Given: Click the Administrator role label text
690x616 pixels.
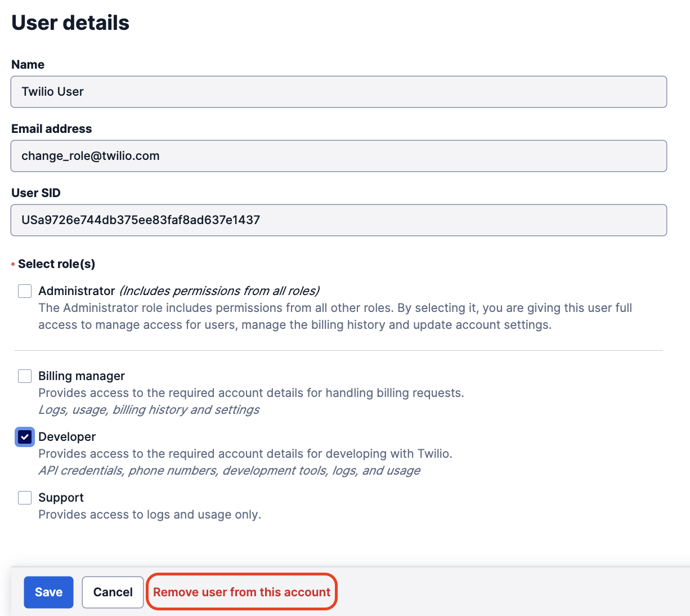Looking at the screenshot, I should pos(77,291).
